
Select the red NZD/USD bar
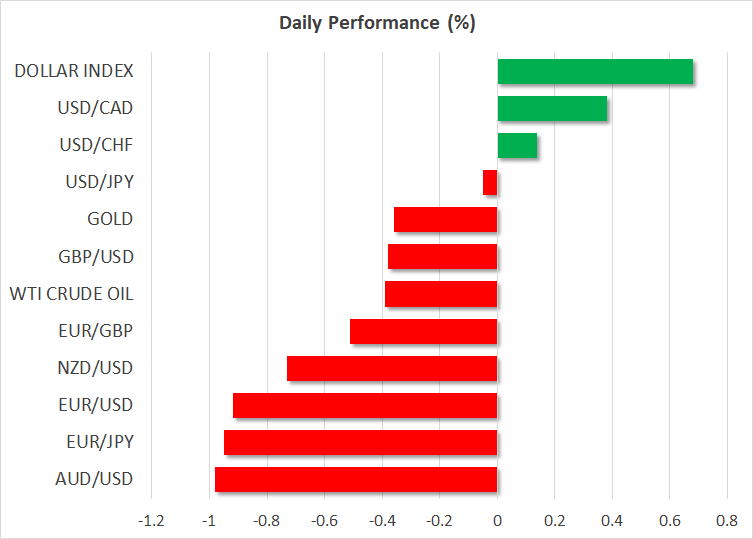coord(392,368)
